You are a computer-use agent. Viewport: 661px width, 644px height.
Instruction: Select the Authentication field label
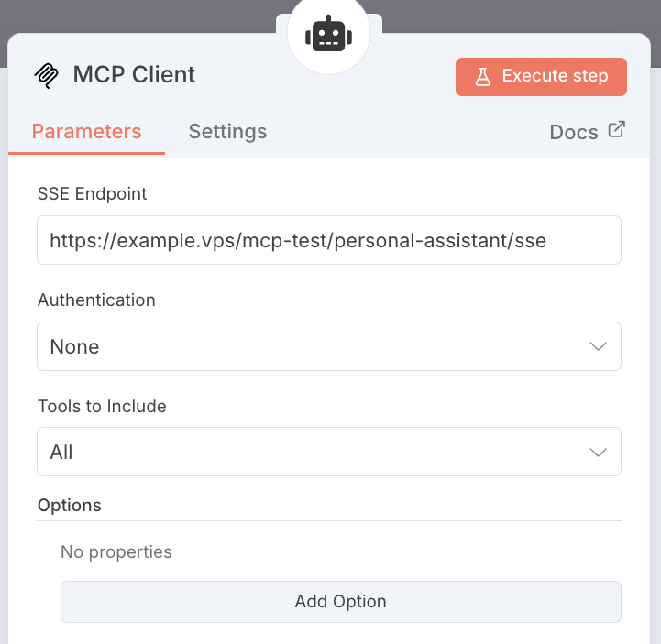96,300
